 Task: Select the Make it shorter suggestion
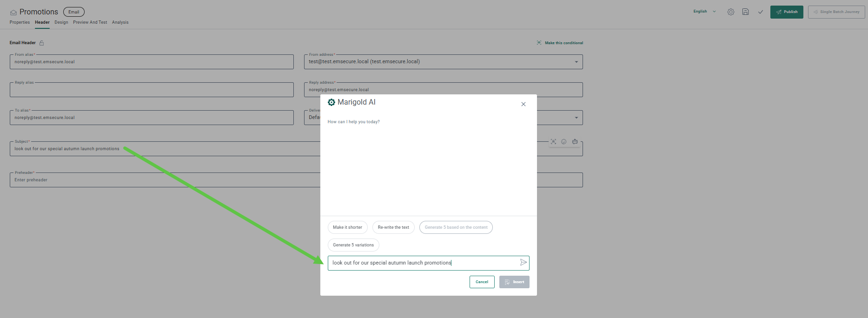click(x=347, y=227)
